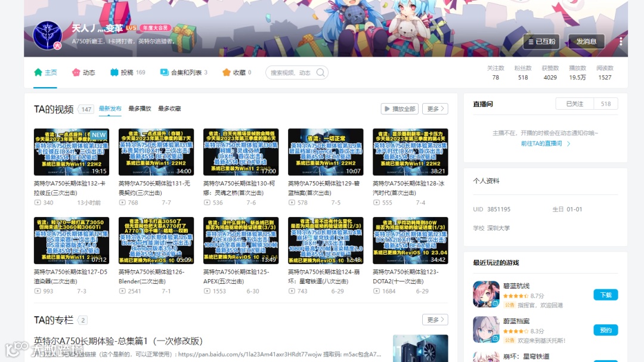Click the search magnifier icon
Screen dimensions: 644x362
click(x=321, y=73)
